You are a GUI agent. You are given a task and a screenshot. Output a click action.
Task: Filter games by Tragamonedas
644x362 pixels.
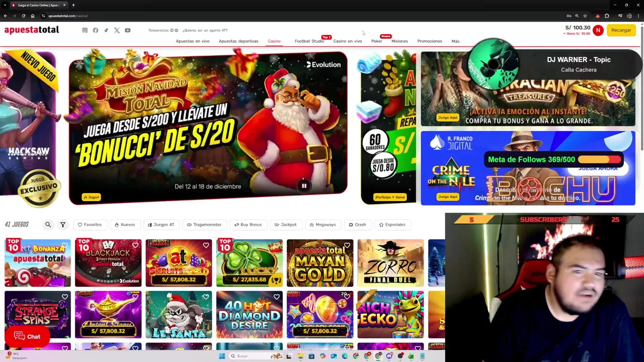tap(204, 225)
